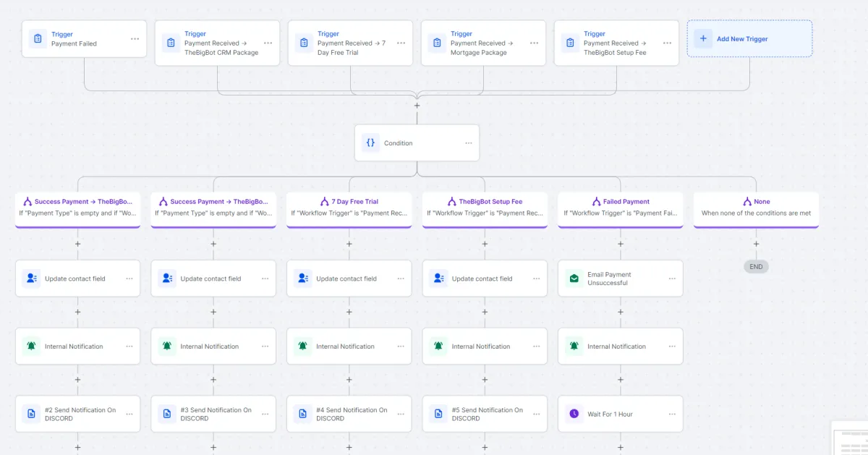Click the None branch icon
The width and height of the screenshot is (868, 455).
pyautogui.click(x=747, y=202)
